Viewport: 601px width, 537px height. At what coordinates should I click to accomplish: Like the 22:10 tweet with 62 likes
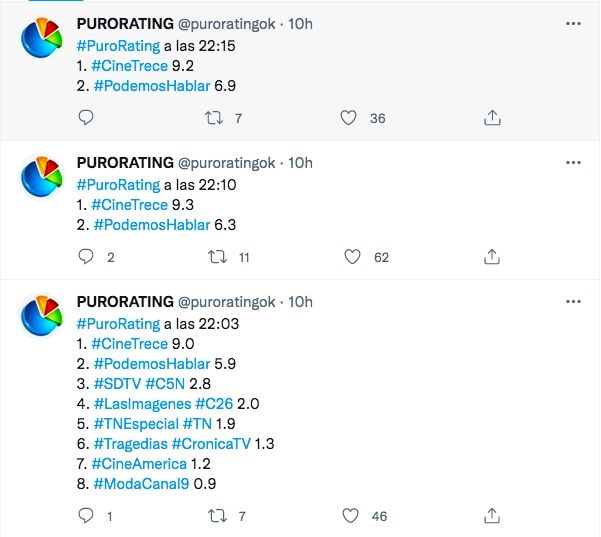pyautogui.click(x=352, y=257)
